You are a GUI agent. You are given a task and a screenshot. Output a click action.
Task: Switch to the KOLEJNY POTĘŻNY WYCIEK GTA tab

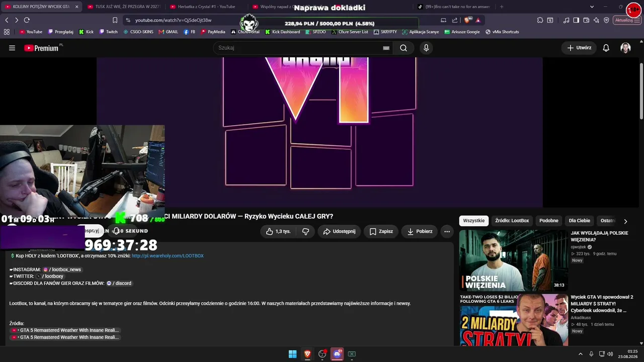[x=41, y=7]
